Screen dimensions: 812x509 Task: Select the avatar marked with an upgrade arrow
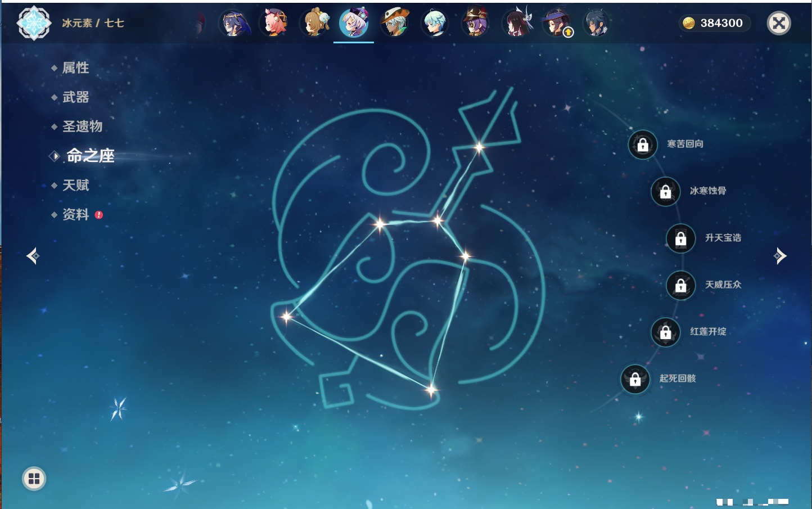(556, 23)
